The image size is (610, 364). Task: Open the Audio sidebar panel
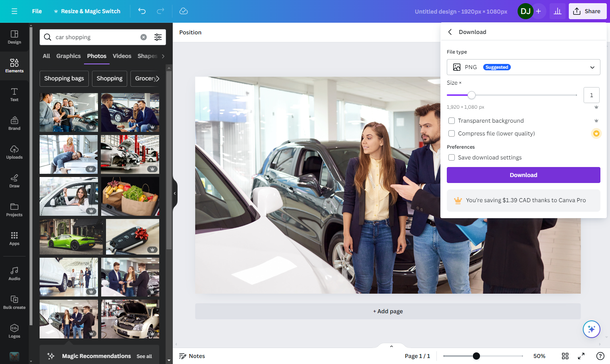click(x=14, y=274)
